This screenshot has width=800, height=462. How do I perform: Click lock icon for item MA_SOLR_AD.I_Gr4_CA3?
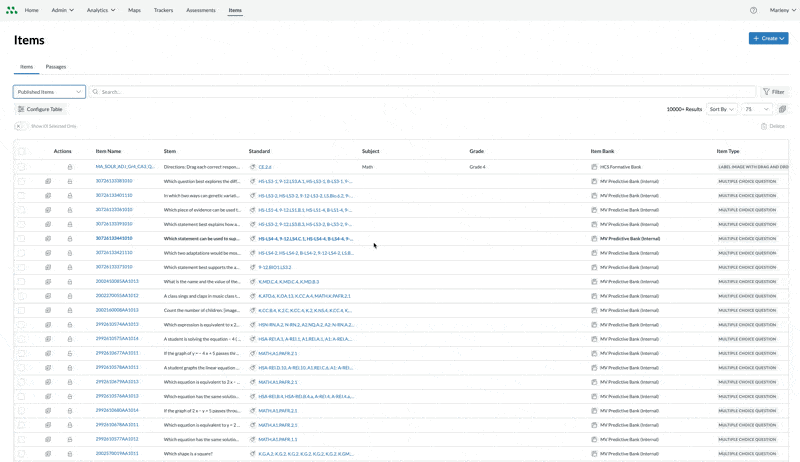[70, 167]
